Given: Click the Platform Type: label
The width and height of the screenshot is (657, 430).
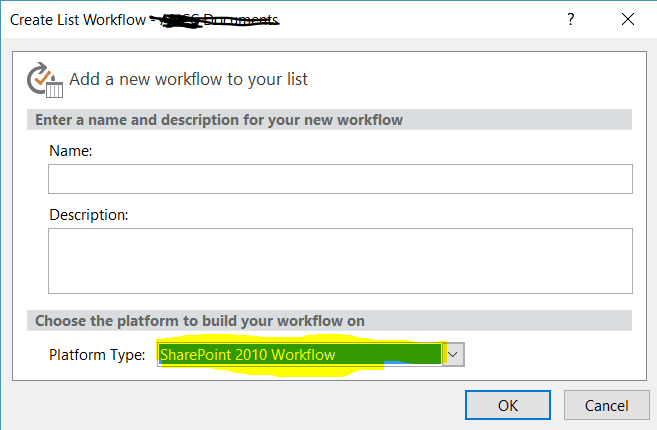Looking at the screenshot, I should point(97,355).
